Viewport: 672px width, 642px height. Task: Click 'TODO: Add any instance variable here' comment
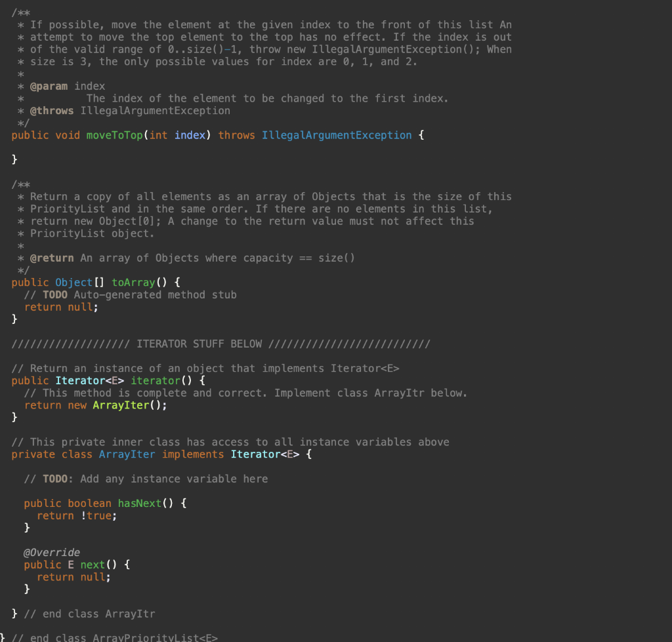tap(146, 479)
